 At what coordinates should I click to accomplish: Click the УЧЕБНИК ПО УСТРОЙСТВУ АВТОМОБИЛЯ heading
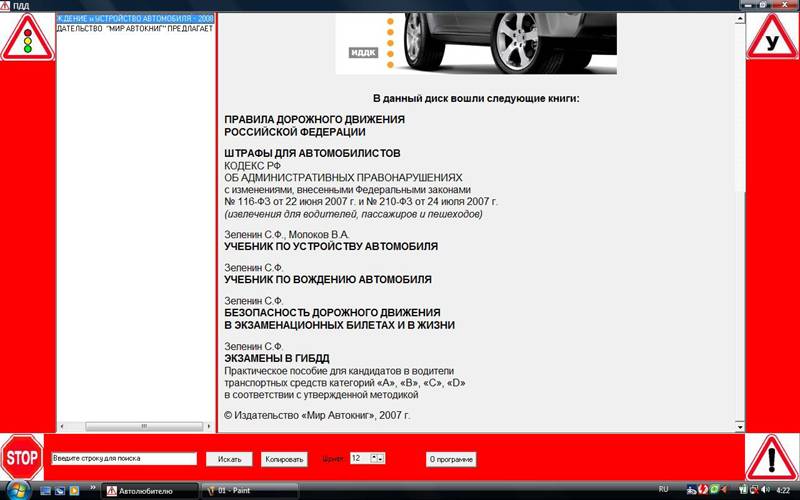331,246
